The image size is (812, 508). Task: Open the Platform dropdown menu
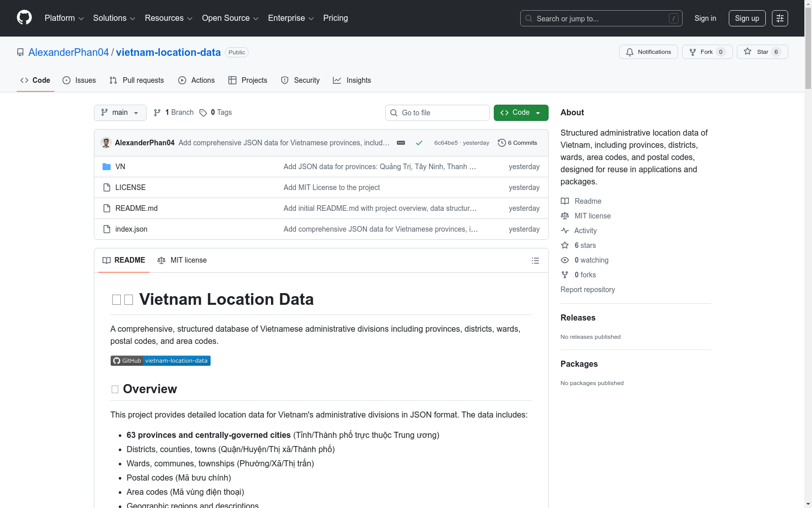point(64,18)
